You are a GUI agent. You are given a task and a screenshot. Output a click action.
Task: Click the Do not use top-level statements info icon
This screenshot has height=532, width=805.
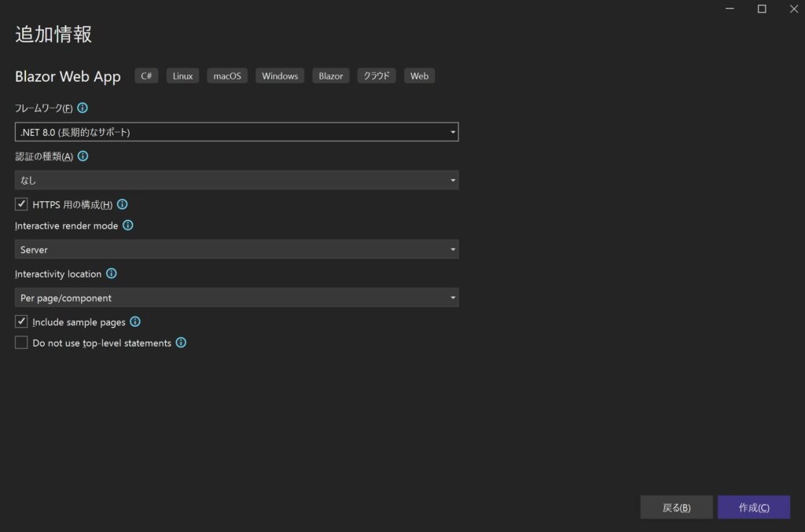point(181,343)
